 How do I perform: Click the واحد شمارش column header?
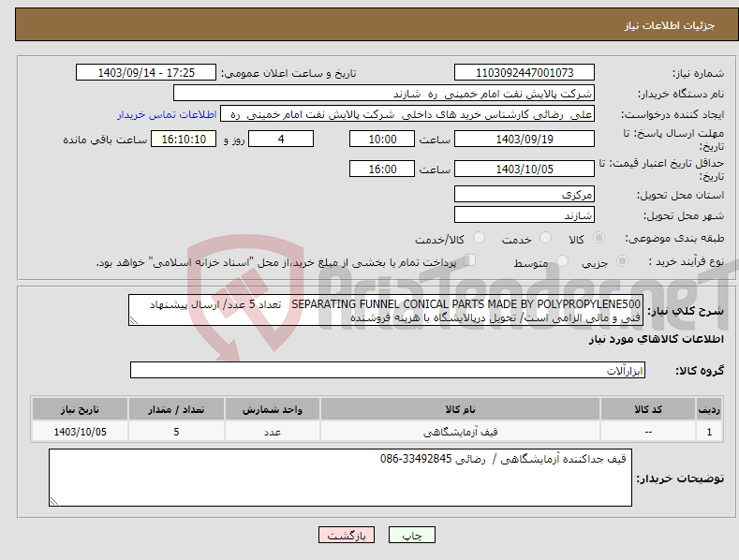(x=272, y=409)
